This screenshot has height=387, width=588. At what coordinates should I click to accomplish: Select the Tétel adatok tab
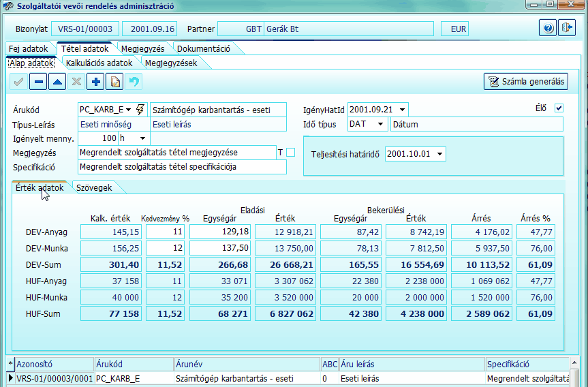pyautogui.click(x=84, y=49)
